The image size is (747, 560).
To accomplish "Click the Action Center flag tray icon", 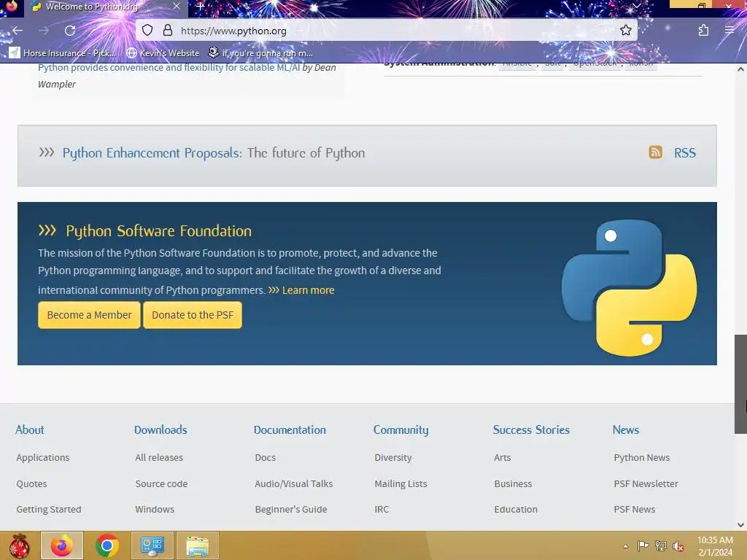I will coord(643,546).
